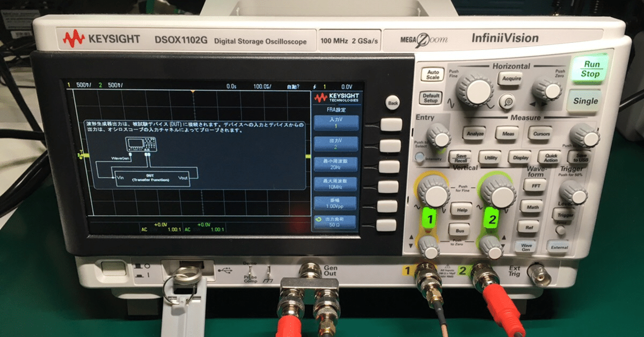Image resolution: width=644 pixels, height=337 pixels.
Task: Push the softkey beside 出力負荷
Action: click(x=387, y=225)
